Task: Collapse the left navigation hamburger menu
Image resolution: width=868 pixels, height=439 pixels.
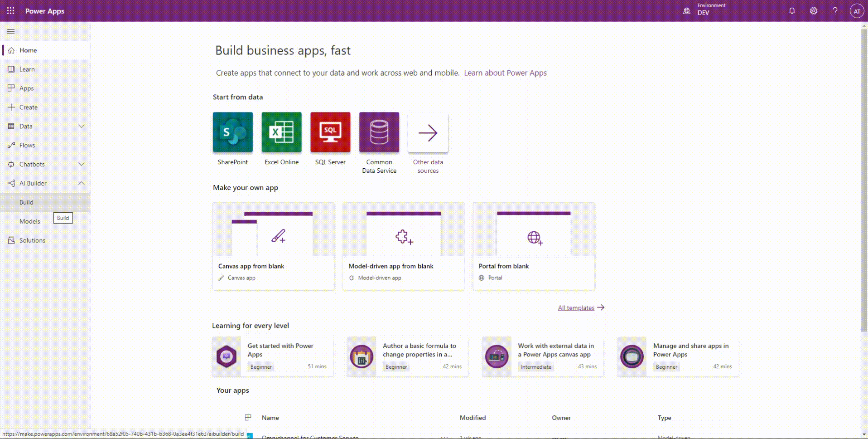Action: point(11,31)
